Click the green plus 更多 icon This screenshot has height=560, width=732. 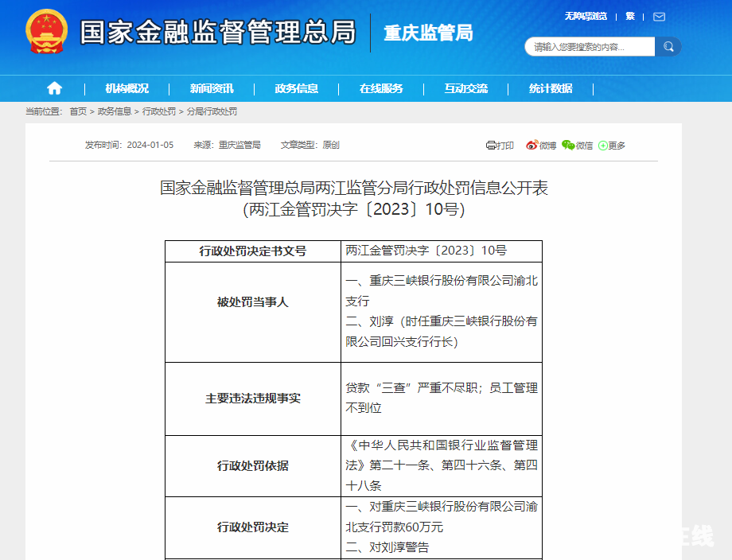[x=602, y=146]
